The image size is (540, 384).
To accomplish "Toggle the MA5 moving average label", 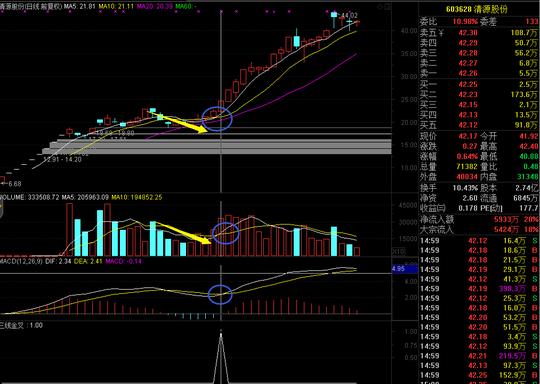I will [x=80, y=6].
